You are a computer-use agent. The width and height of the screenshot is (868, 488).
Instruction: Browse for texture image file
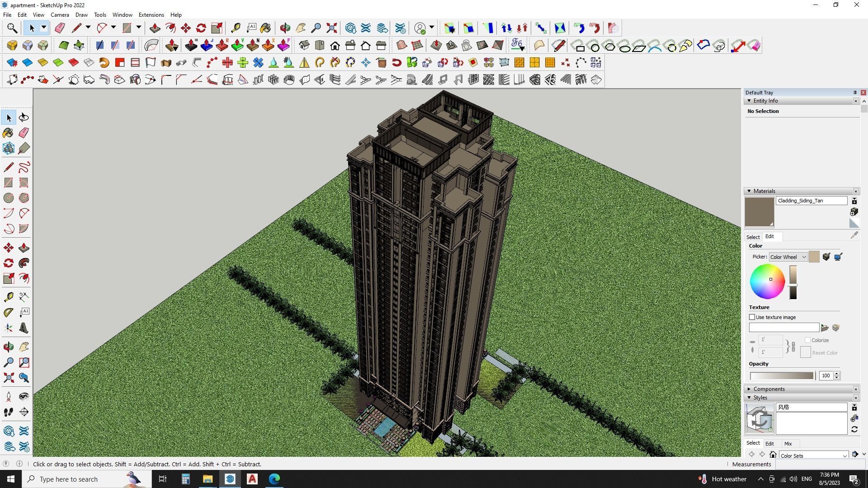pos(825,328)
